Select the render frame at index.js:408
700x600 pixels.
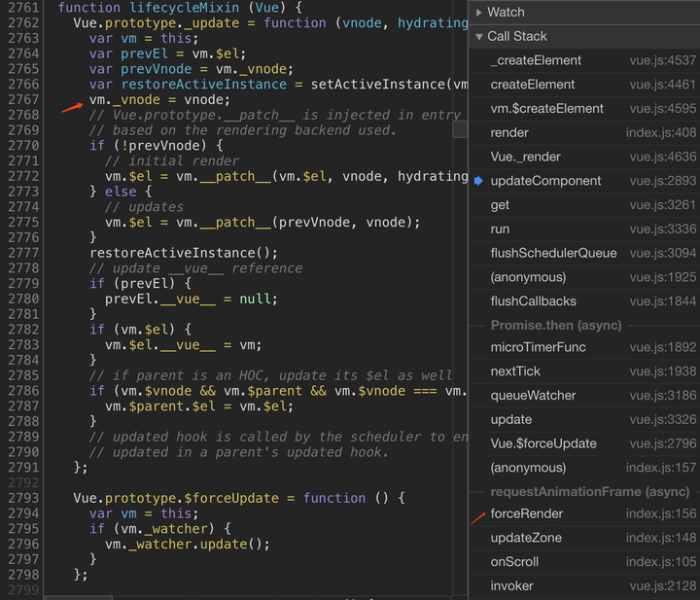click(x=584, y=132)
